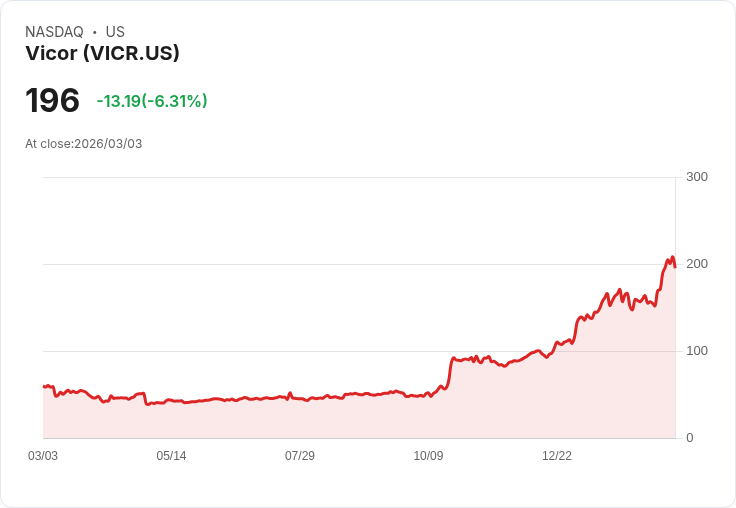
Task: Select the 300 y-axis label
Action: (x=697, y=177)
